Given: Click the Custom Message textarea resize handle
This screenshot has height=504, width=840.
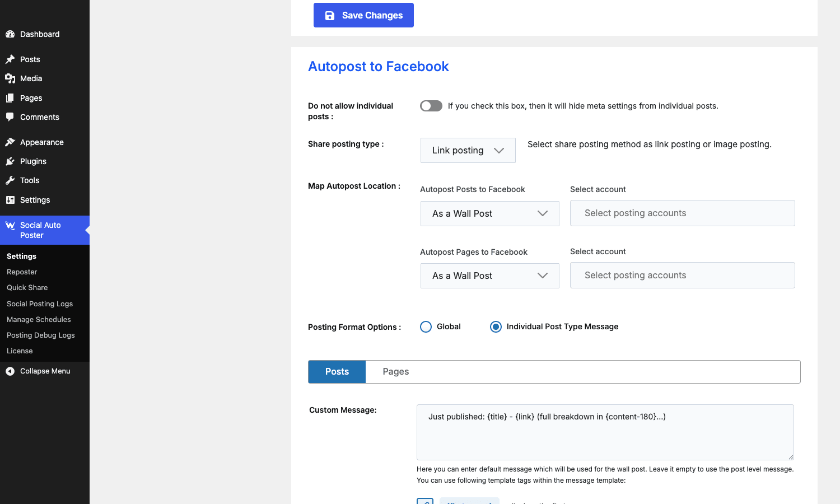Looking at the screenshot, I should [790, 456].
